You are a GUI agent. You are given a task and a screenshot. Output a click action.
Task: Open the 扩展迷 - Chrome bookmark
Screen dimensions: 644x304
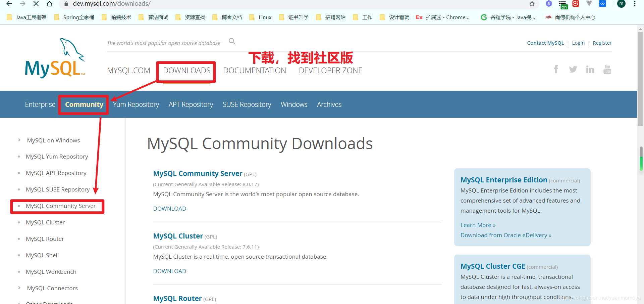click(443, 17)
